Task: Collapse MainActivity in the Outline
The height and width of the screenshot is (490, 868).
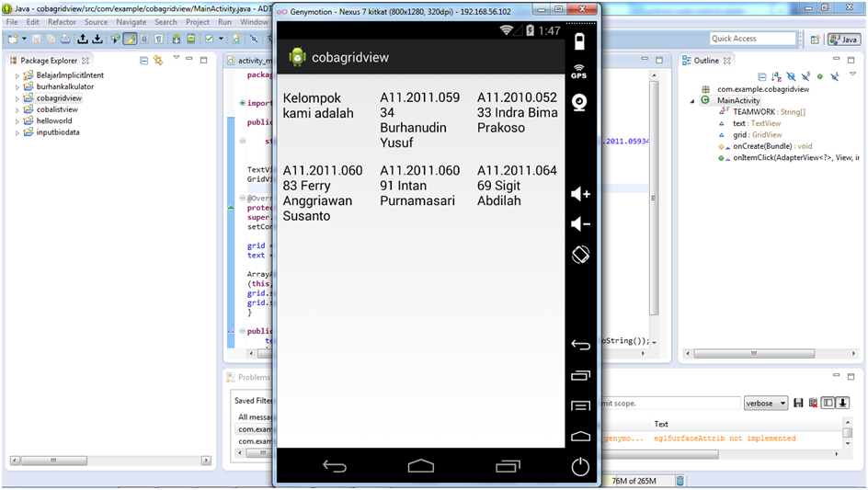Action: [692, 101]
